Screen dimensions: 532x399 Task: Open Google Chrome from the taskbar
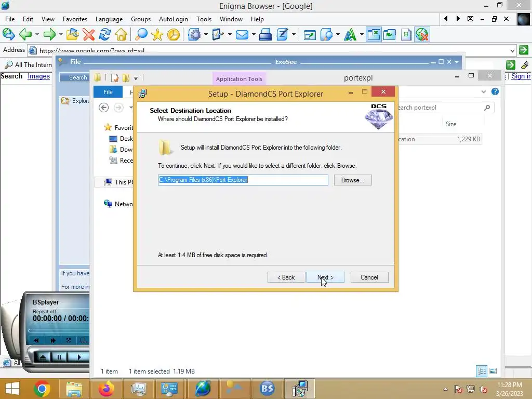(x=42, y=389)
